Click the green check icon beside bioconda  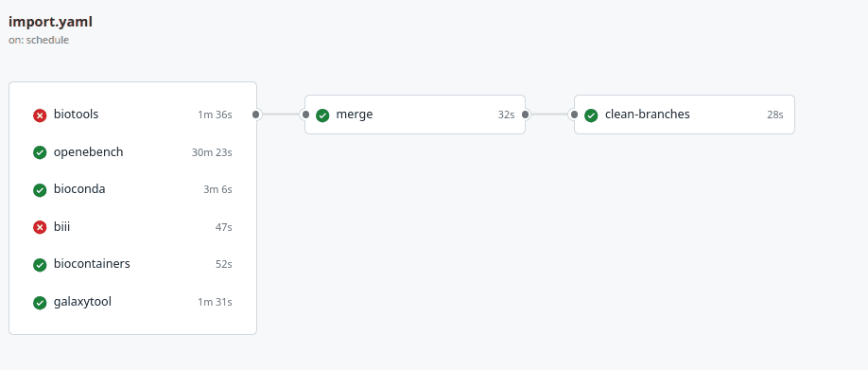40,190
